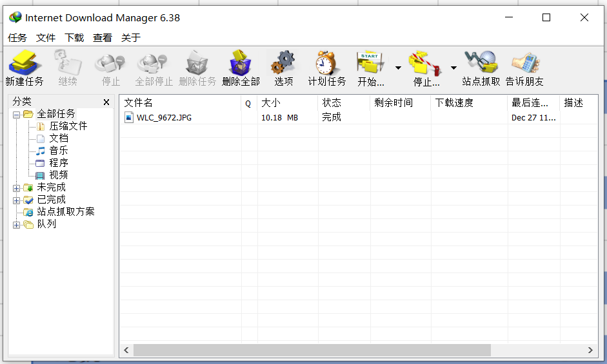Image resolution: width=607 pixels, height=364 pixels.
Task: Sort by 最后连... column header
Action: point(534,102)
